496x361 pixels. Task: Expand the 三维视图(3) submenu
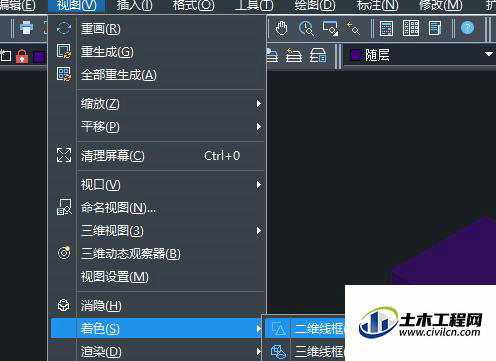pos(157,231)
